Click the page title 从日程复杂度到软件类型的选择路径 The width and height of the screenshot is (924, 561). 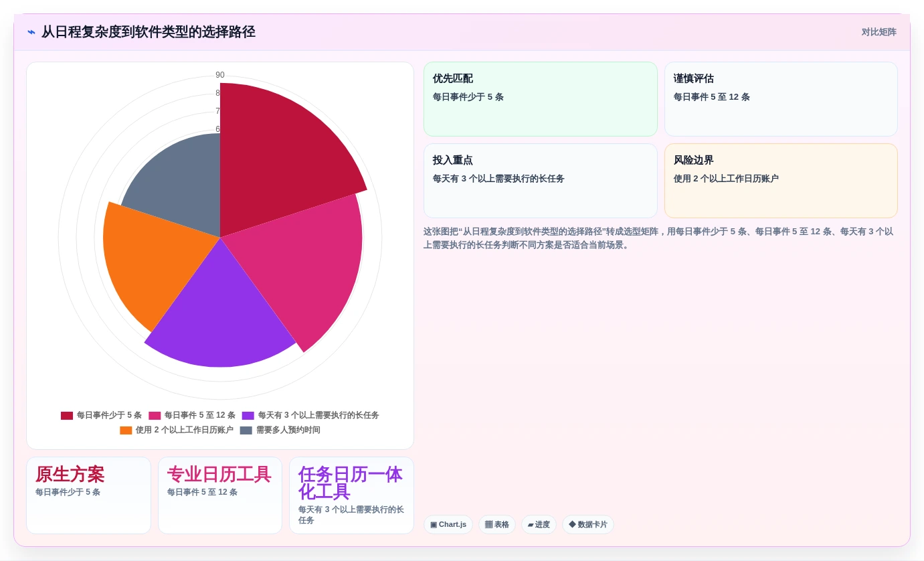[x=149, y=32]
